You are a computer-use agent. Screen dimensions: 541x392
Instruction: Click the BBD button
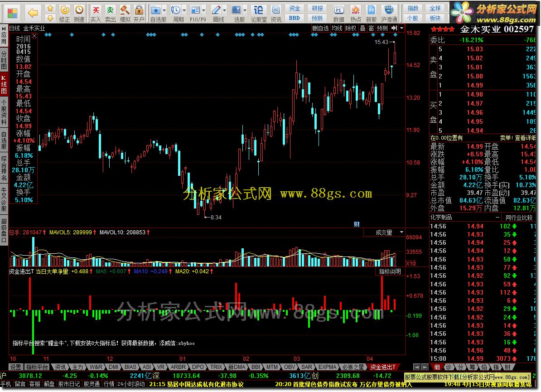click(x=295, y=18)
